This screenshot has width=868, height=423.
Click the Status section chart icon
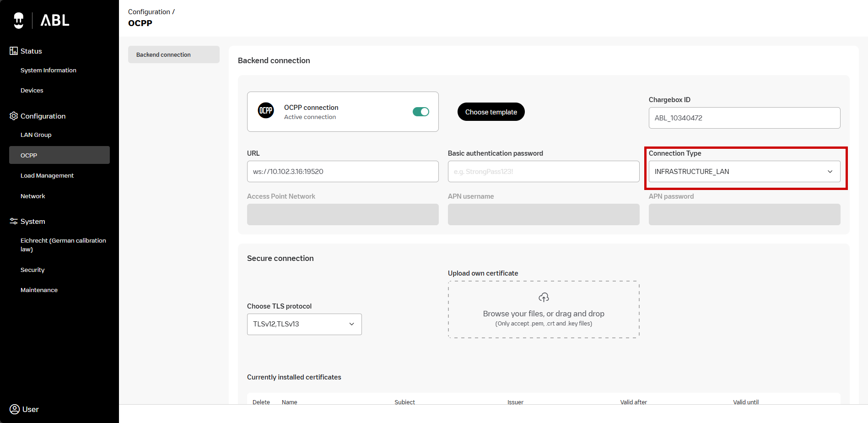14,51
